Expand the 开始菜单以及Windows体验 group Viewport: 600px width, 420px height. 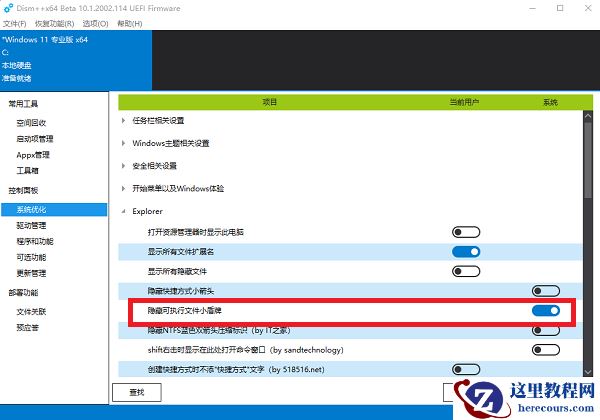(x=123, y=188)
